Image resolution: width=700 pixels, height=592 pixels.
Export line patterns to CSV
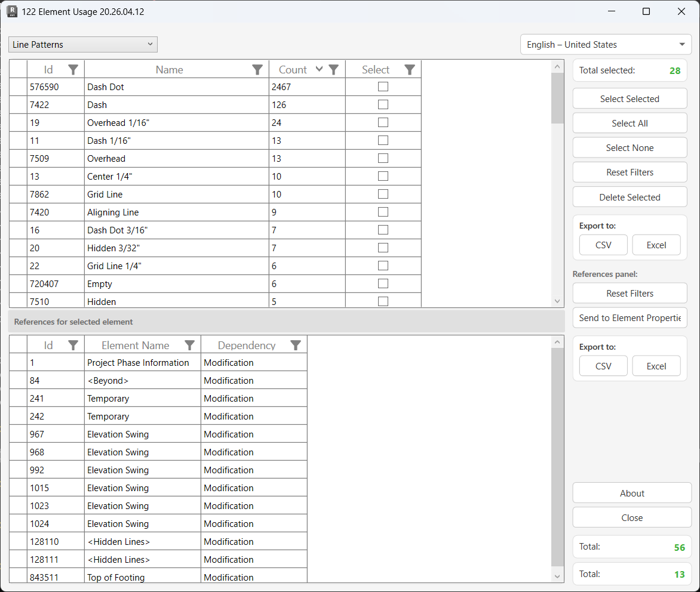[x=603, y=245]
